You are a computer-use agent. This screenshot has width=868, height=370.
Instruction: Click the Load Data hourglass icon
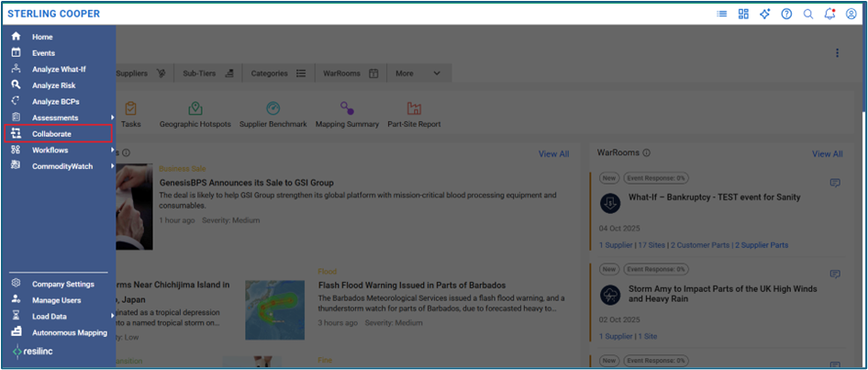coord(16,316)
